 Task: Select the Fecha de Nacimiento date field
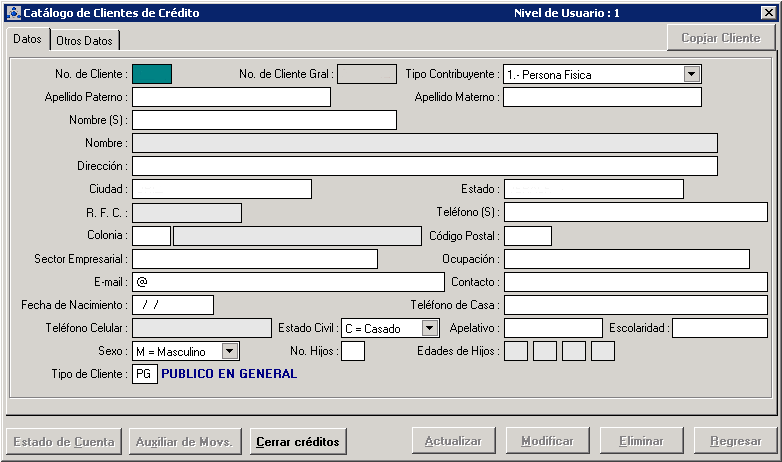click(173, 305)
